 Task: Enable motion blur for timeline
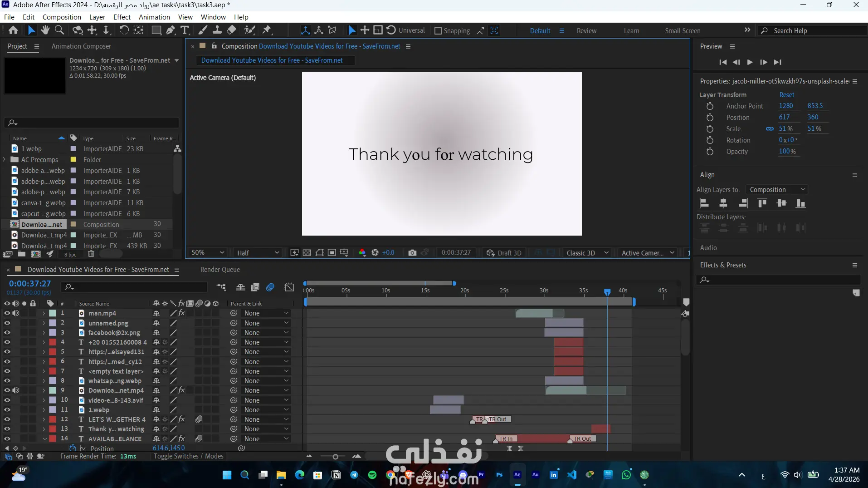[x=270, y=287]
